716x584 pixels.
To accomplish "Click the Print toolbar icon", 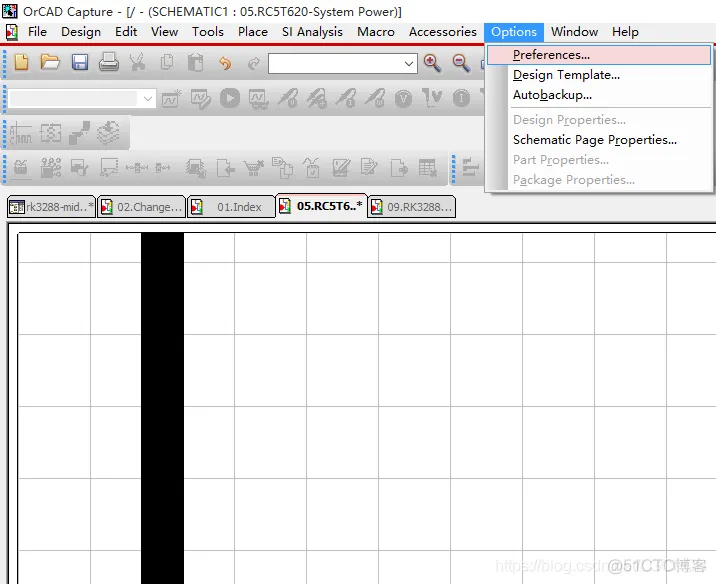I will click(109, 62).
